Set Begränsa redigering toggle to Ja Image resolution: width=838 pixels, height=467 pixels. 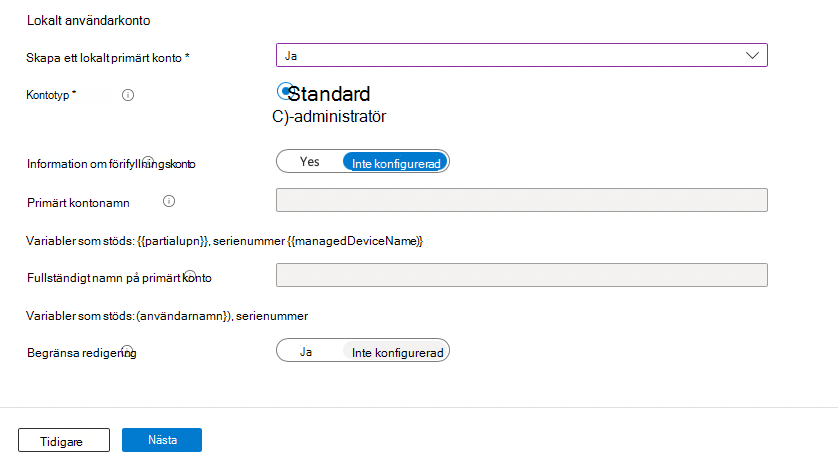(306, 352)
